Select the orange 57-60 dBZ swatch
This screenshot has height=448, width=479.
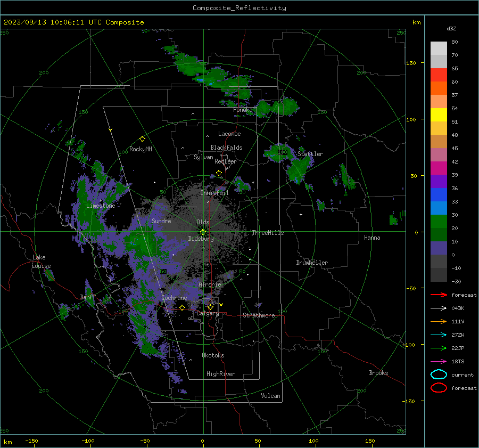point(439,88)
